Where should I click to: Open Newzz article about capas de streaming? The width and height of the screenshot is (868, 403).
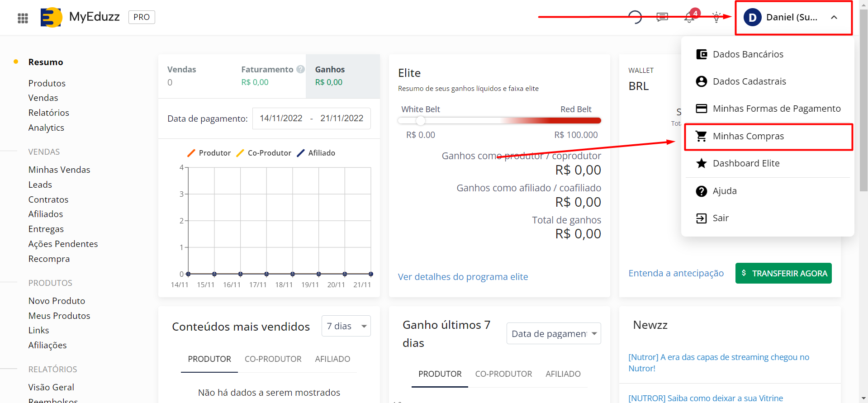pyautogui.click(x=719, y=363)
